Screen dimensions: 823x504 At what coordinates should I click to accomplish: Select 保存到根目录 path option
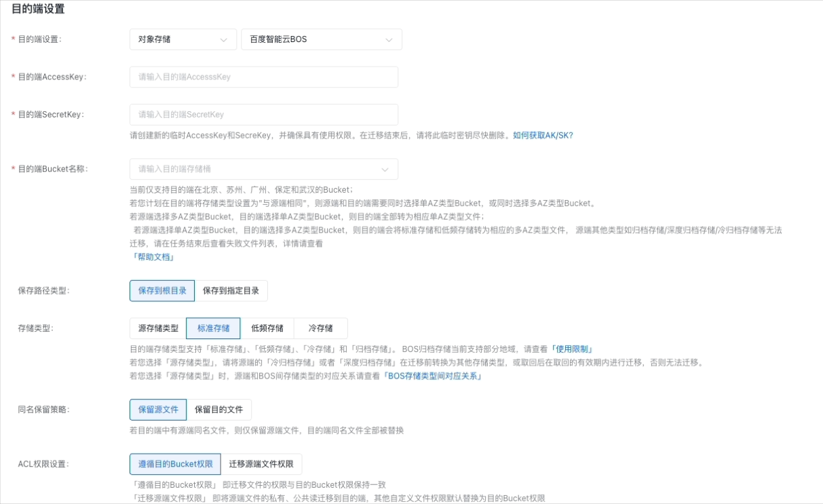(x=162, y=291)
